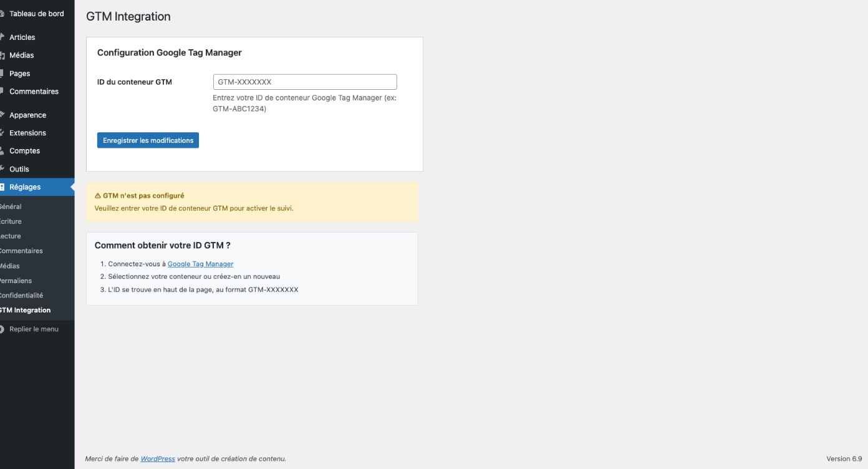Click Comment obtenir votre ID GTM heading
Viewport: 868px width, 469px height.
(163, 246)
